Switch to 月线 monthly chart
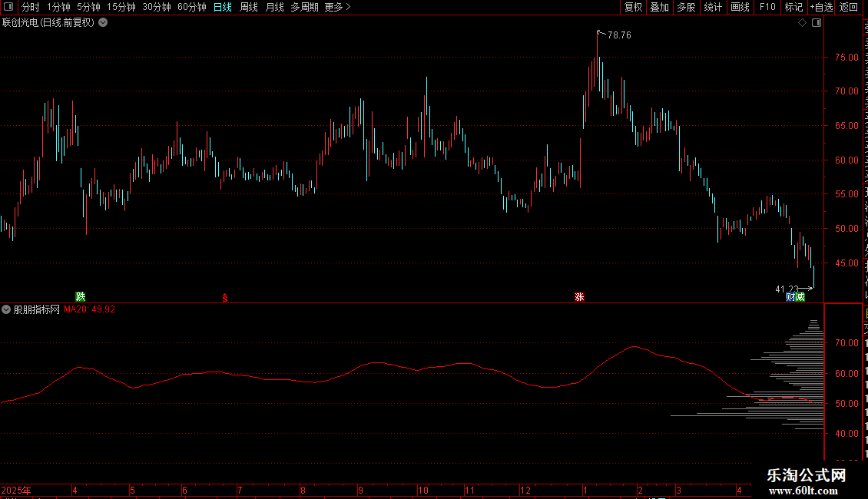Image resolution: width=868 pixels, height=499 pixels. pos(274,7)
